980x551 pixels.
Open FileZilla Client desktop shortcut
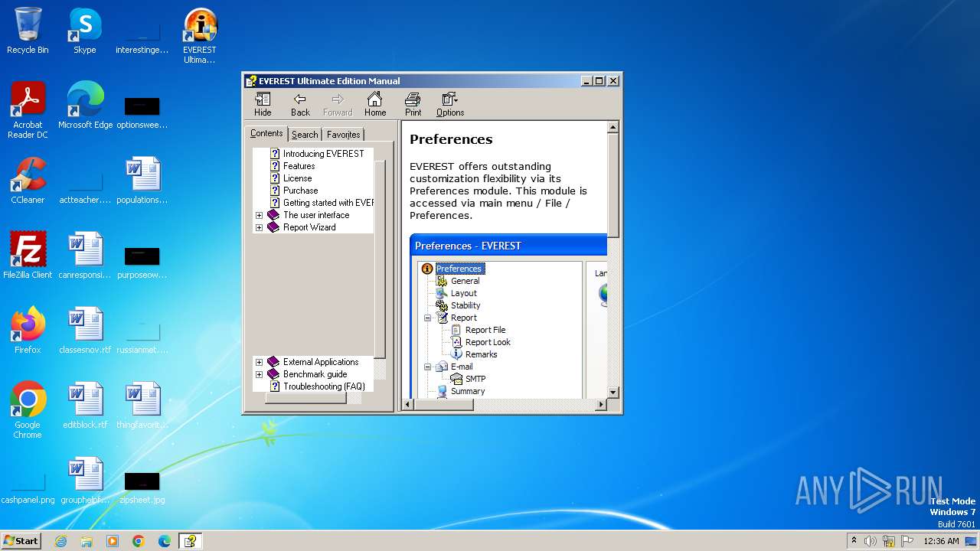click(x=28, y=256)
